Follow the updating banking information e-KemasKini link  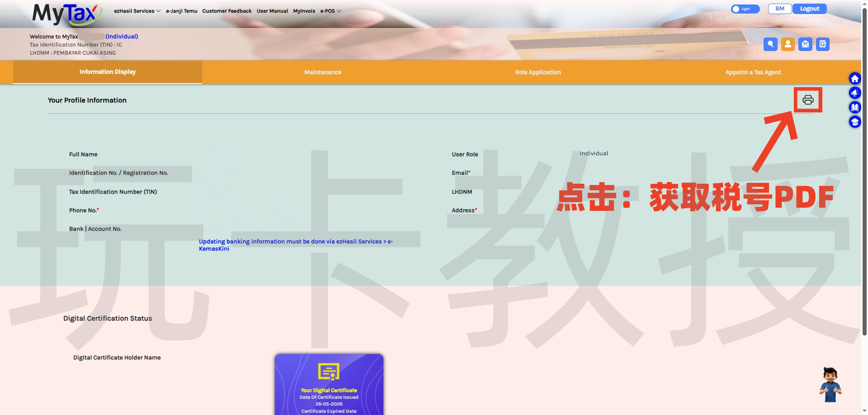(x=296, y=245)
